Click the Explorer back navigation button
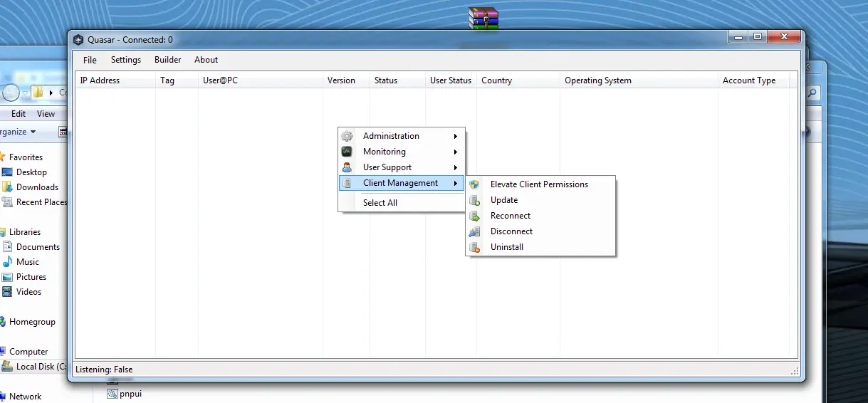The width and height of the screenshot is (868, 403). [x=10, y=93]
